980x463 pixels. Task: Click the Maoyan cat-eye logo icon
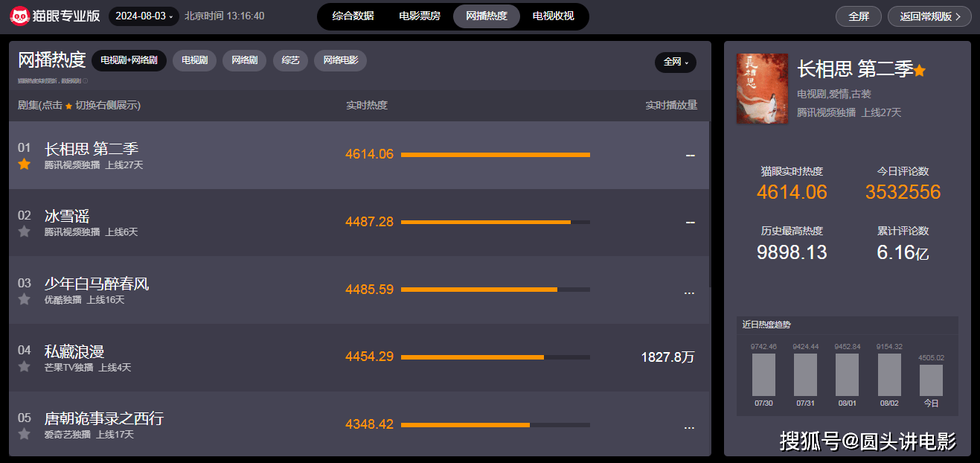point(19,16)
